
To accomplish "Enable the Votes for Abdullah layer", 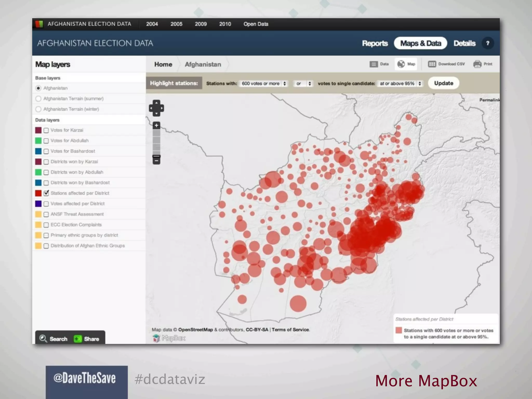I will tap(46, 141).
